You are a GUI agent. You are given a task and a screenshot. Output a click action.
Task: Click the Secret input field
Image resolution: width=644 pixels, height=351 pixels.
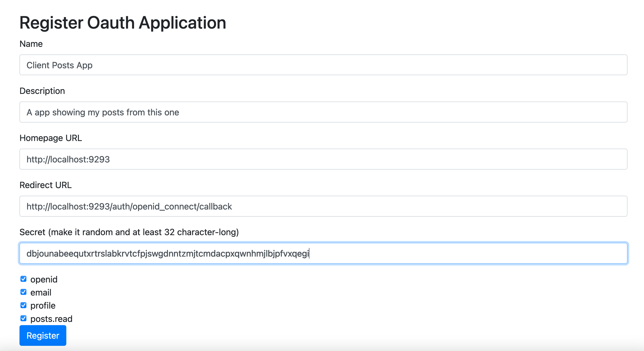pos(323,253)
